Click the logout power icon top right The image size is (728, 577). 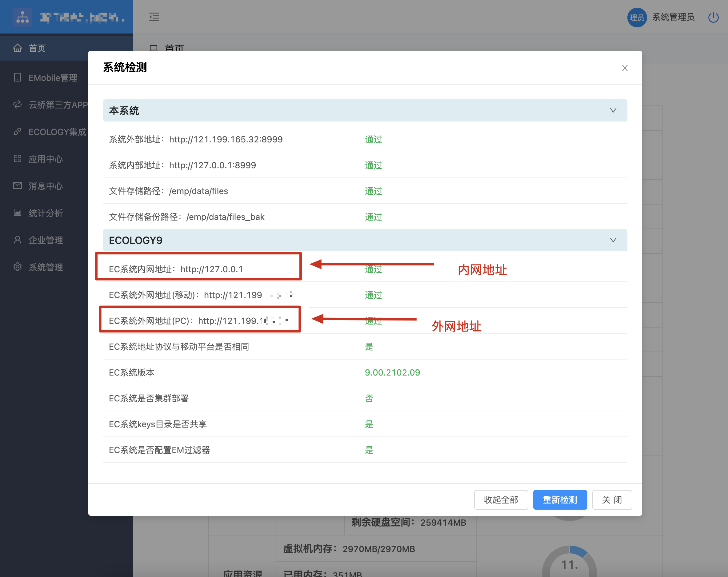click(713, 17)
